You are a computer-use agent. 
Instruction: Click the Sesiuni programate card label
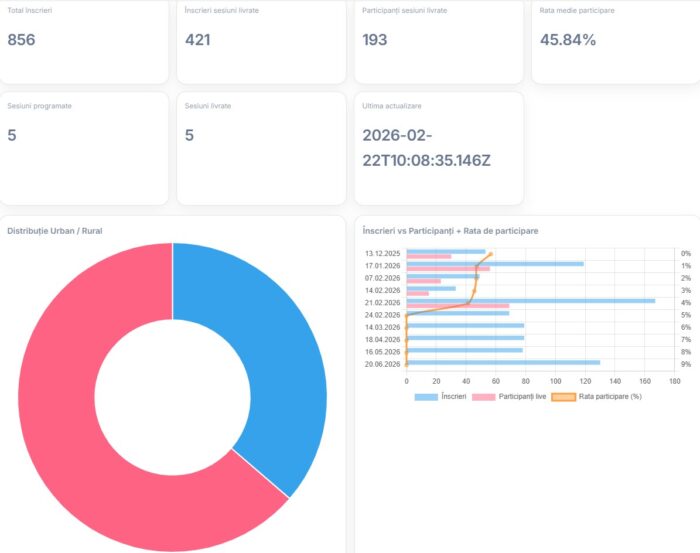coord(39,106)
